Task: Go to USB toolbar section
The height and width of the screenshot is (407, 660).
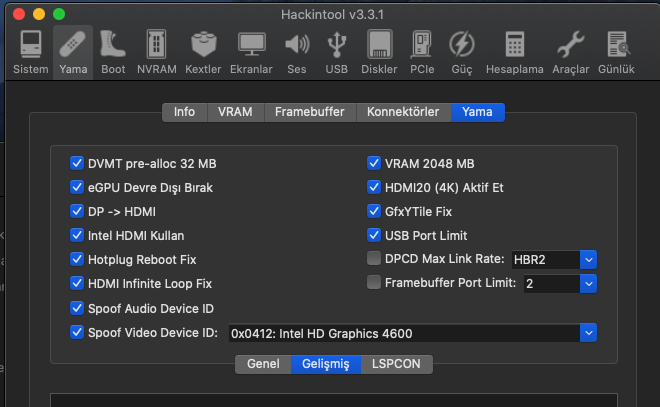Action: [337, 52]
